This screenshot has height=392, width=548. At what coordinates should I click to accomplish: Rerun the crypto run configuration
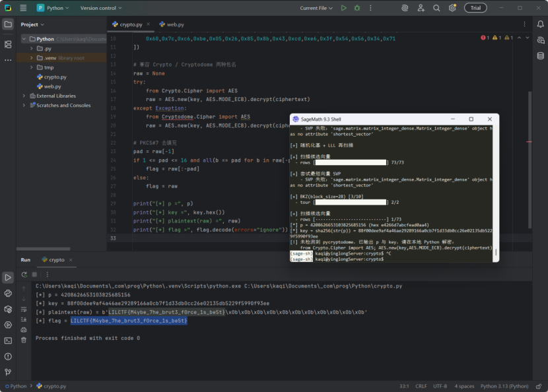[x=24, y=275]
